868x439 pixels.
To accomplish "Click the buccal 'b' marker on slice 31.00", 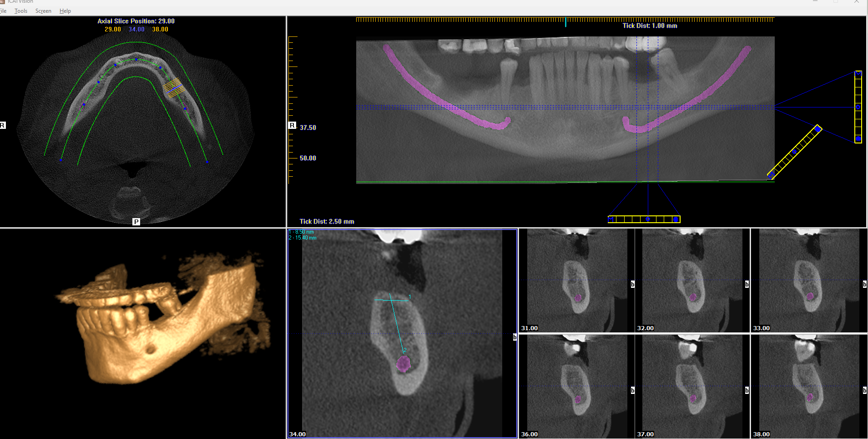I will click(632, 285).
